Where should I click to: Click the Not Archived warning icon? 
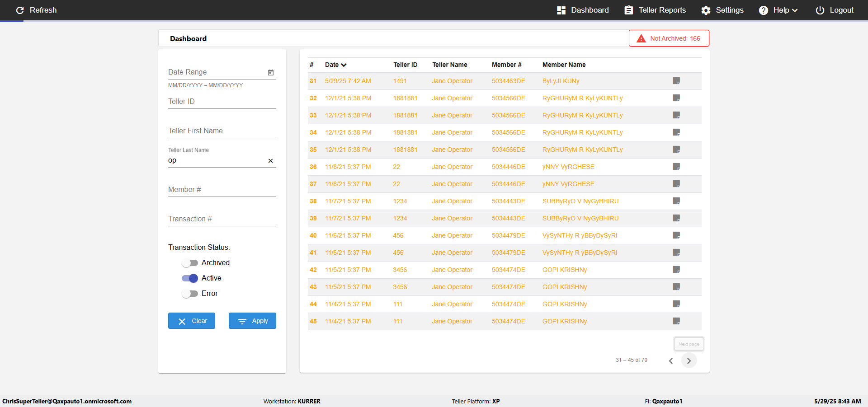point(641,38)
